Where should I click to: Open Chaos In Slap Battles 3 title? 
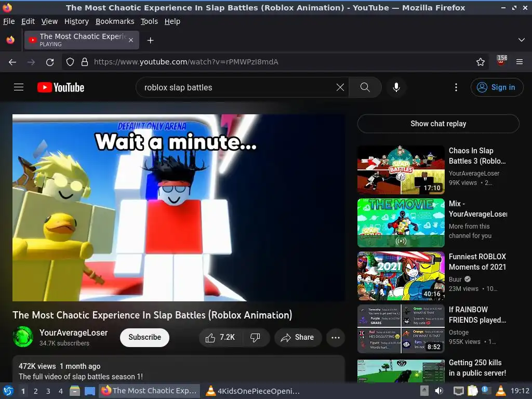477,156
